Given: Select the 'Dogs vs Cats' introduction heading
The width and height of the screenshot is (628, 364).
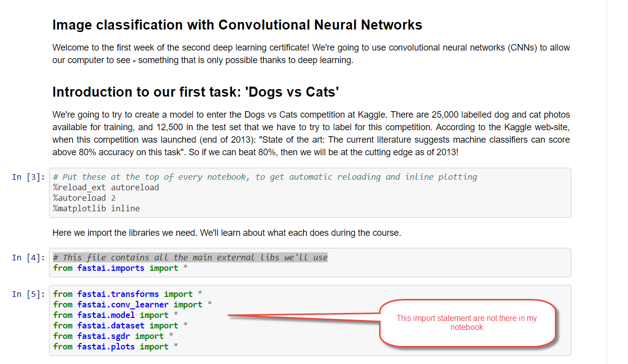Looking at the screenshot, I should tap(195, 92).
